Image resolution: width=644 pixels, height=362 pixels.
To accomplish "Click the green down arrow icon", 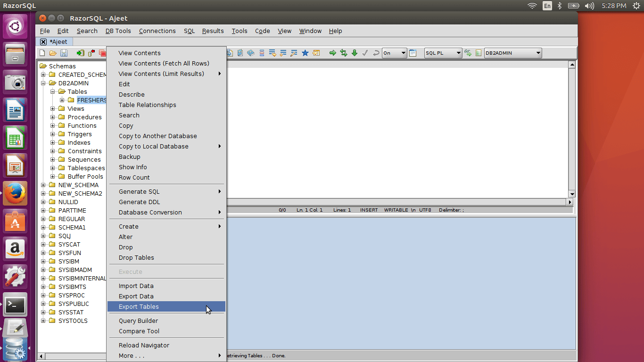I will click(x=355, y=53).
